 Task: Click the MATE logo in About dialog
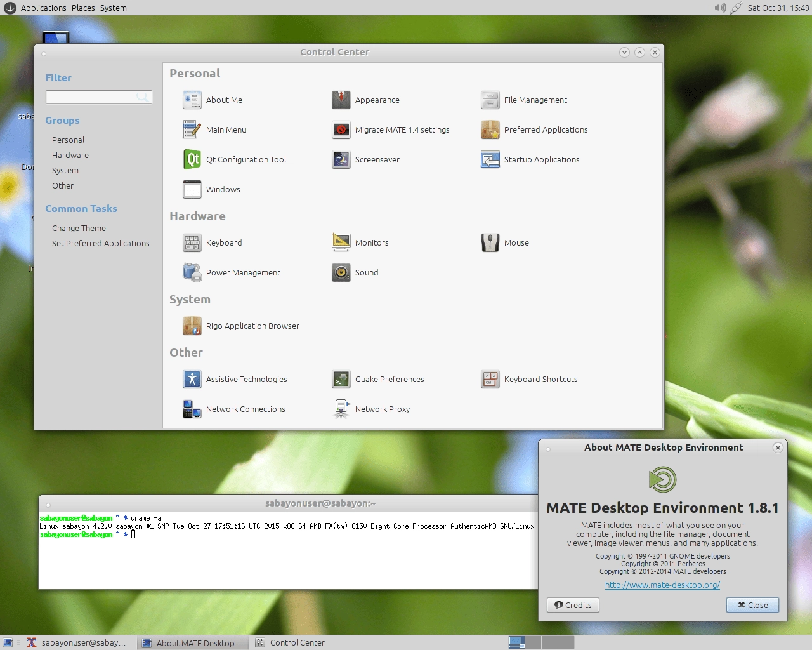pyautogui.click(x=662, y=479)
